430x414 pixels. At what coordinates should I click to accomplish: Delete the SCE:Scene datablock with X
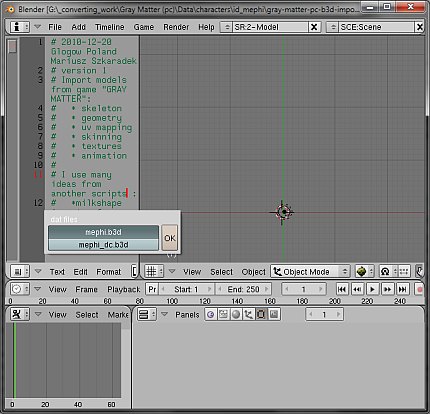click(x=420, y=27)
